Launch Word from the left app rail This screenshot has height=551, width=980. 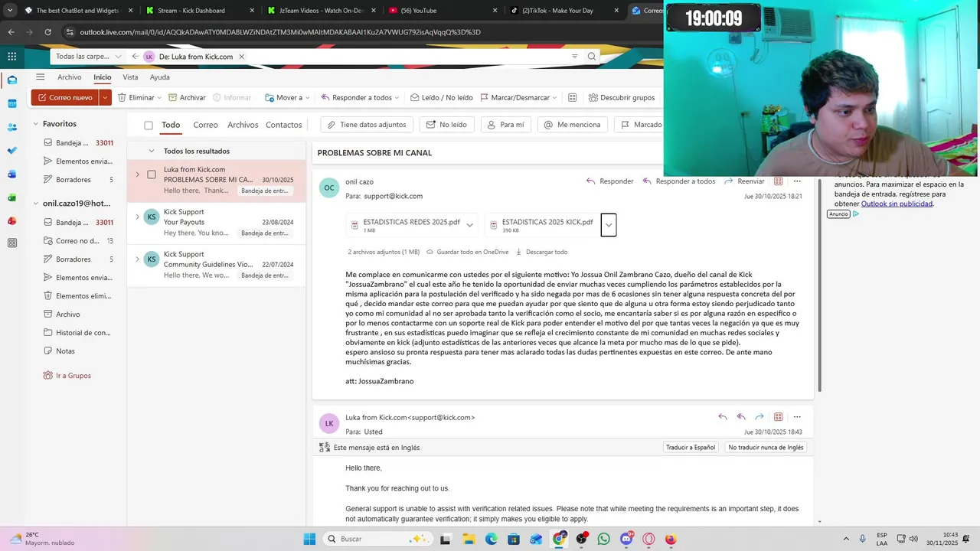click(11, 174)
